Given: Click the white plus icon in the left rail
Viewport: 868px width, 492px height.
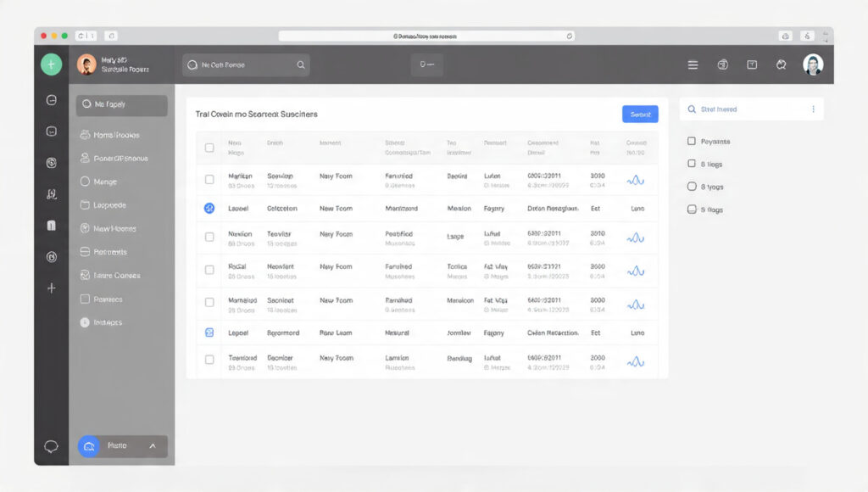Looking at the screenshot, I should click(x=51, y=288).
